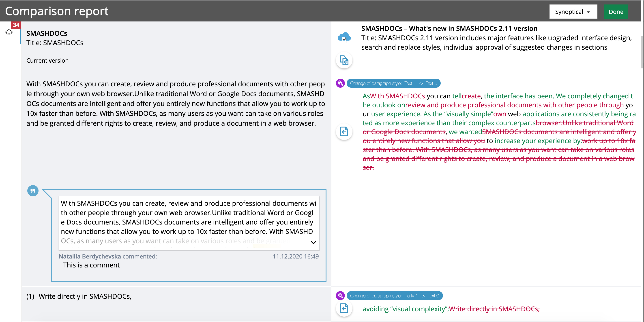Click the green Done button

click(x=616, y=12)
